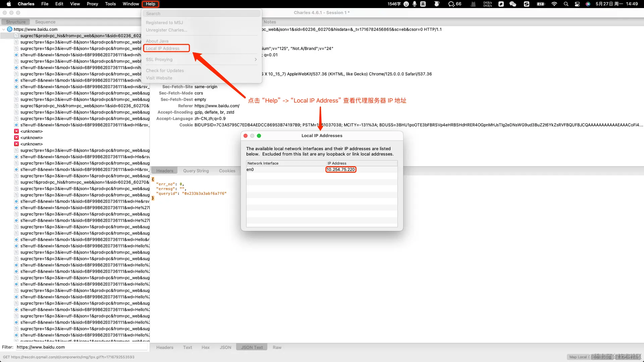Open WeChat from the menu bar
This screenshot has width=644, height=362.
coord(513,4)
